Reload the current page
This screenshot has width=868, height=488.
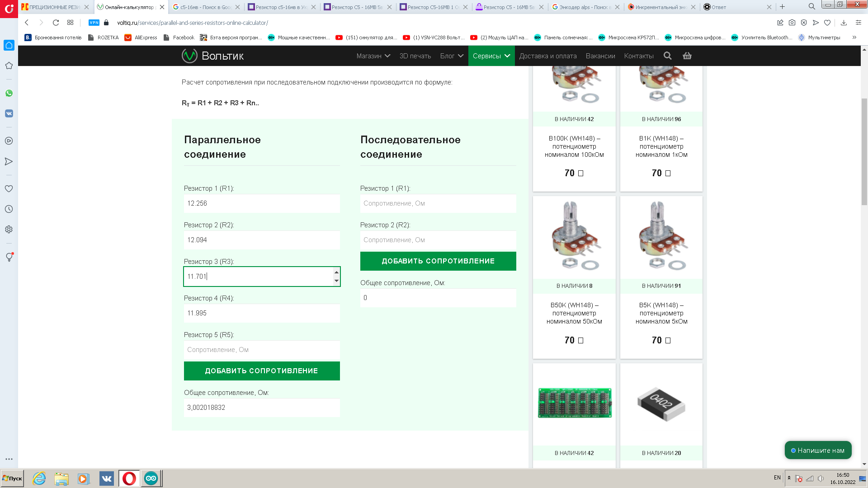click(x=56, y=23)
